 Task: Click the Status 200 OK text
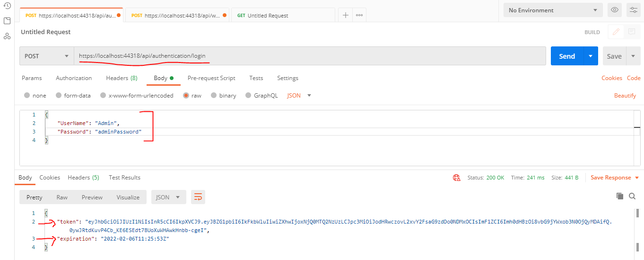pos(486,178)
